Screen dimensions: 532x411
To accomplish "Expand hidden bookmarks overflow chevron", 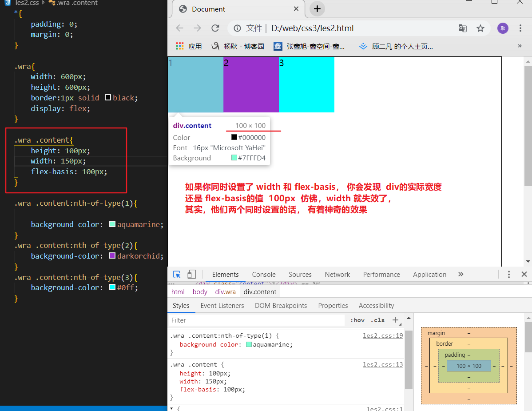I will point(520,46).
